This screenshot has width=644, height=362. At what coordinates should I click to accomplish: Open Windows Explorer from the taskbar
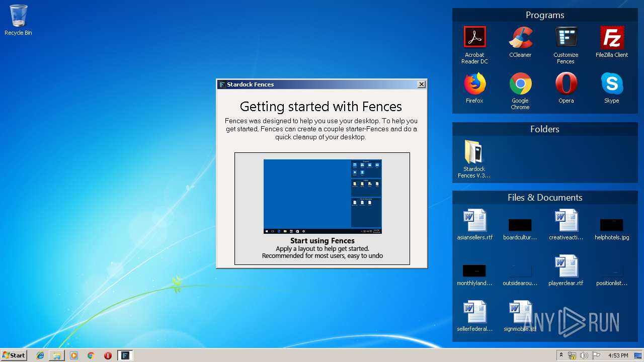[x=57, y=355]
